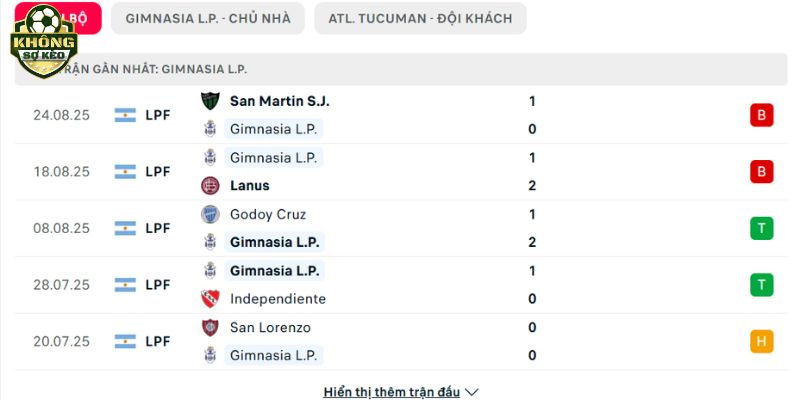This screenshot has height=400, width=800.
Task: Open 28.07.25 match score row
Action: (401, 285)
